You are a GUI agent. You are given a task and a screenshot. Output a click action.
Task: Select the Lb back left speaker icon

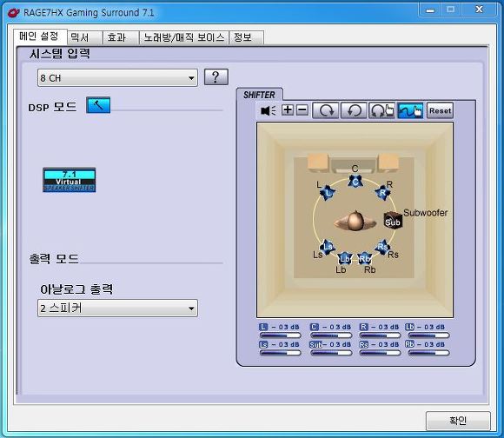point(345,258)
